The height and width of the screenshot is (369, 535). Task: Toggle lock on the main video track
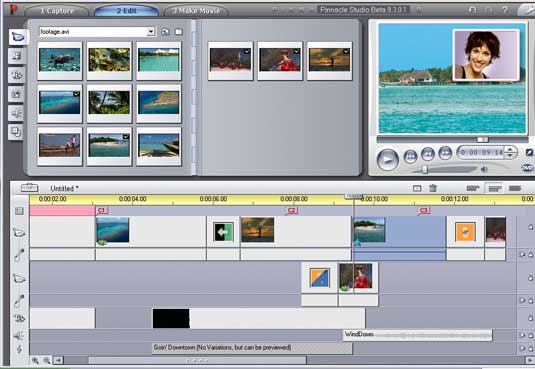[531, 227]
